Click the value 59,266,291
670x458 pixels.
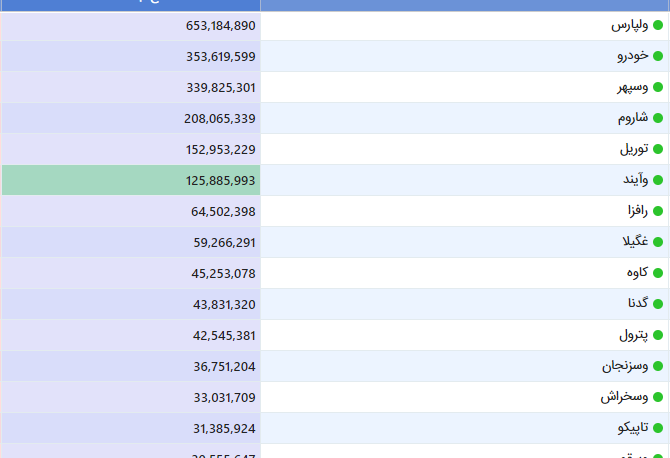[224, 243]
